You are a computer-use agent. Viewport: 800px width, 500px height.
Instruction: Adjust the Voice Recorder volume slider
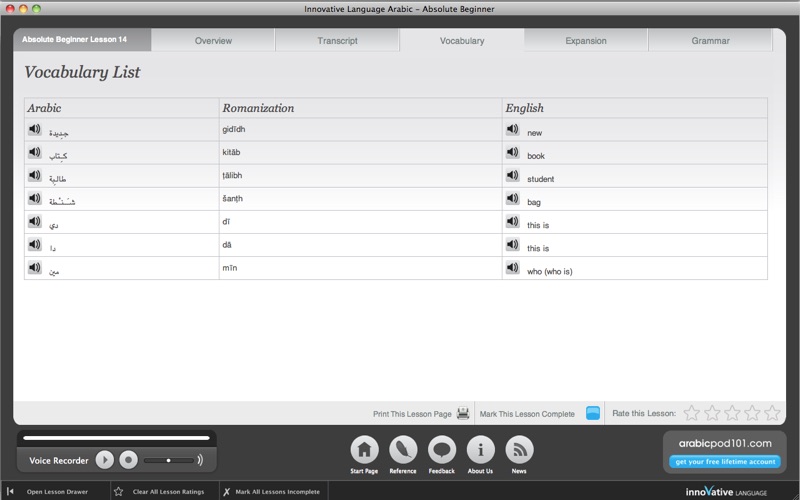click(x=168, y=460)
